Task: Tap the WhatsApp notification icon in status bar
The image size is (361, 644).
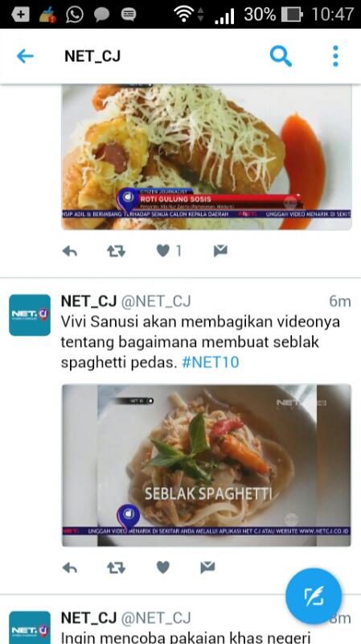Action: (74, 14)
